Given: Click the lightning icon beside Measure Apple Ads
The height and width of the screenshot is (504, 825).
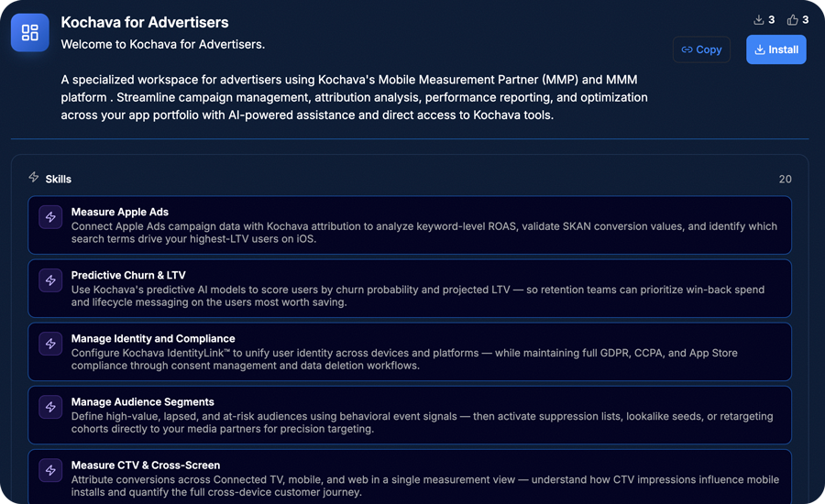Looking at the screenshot, I should pyautogui.click(x=50, y=217).
